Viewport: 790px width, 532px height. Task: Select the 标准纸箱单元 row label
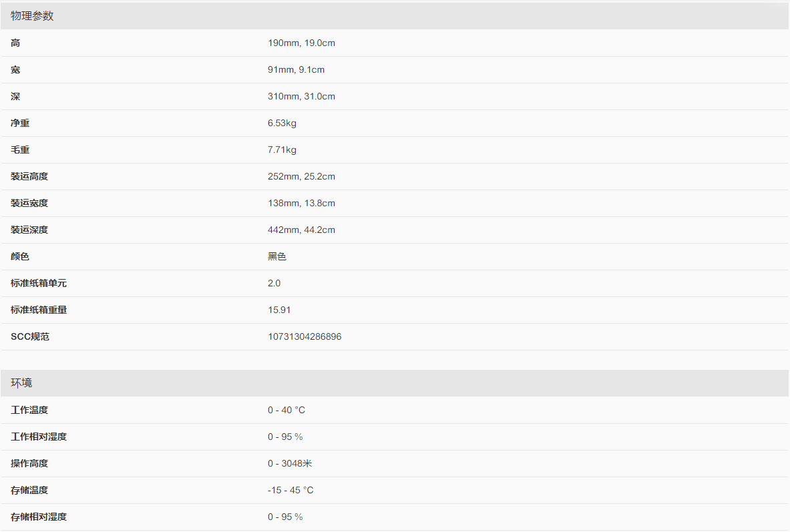(x=39, y=284)
